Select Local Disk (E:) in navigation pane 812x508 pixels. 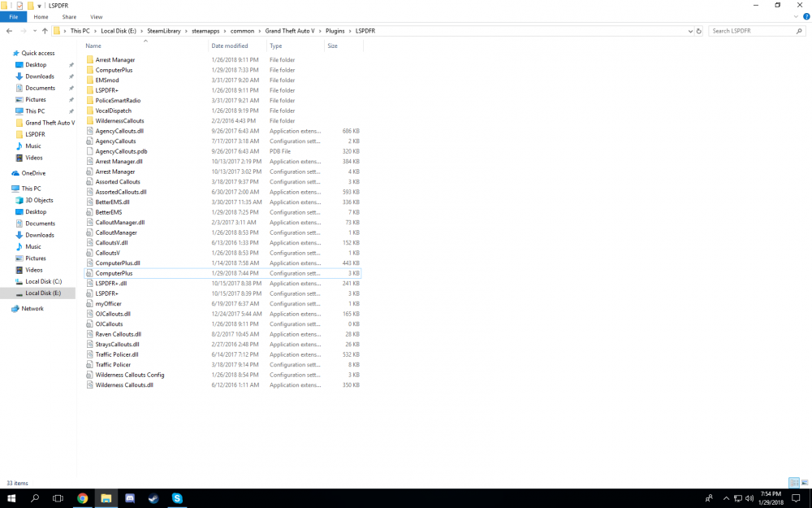[x=38, y=293]
